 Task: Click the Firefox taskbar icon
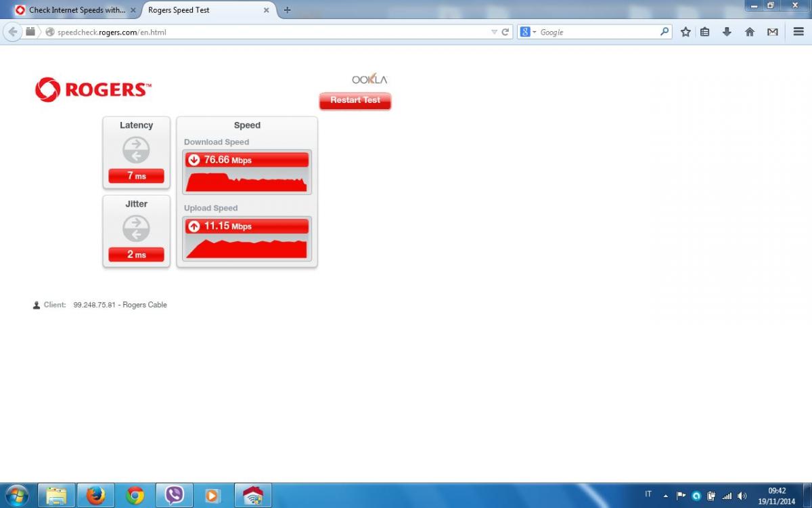click(95, 496)
